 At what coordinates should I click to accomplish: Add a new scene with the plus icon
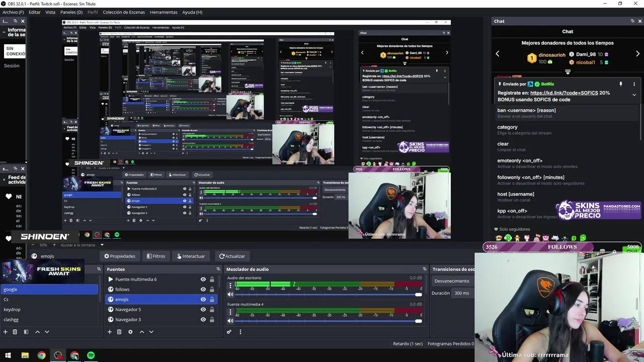click(5, 332)
